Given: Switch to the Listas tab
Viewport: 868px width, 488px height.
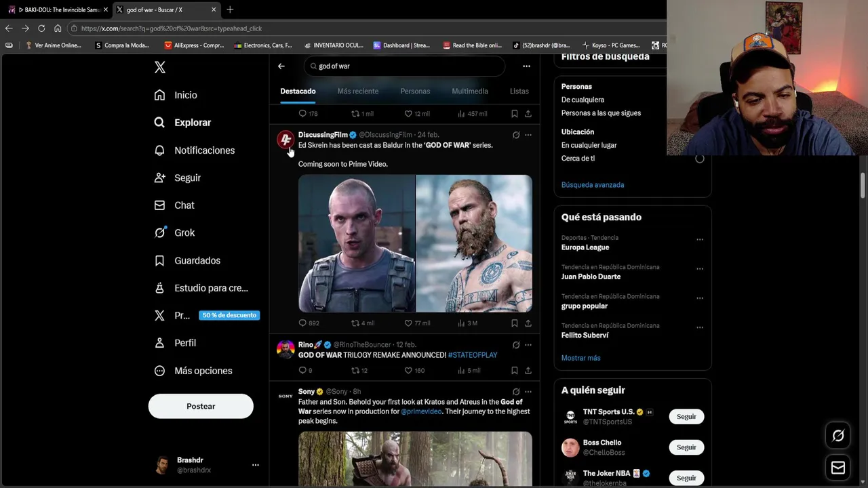Looking at the screenshot, I should pyautogui.click(x=519, y=91).
